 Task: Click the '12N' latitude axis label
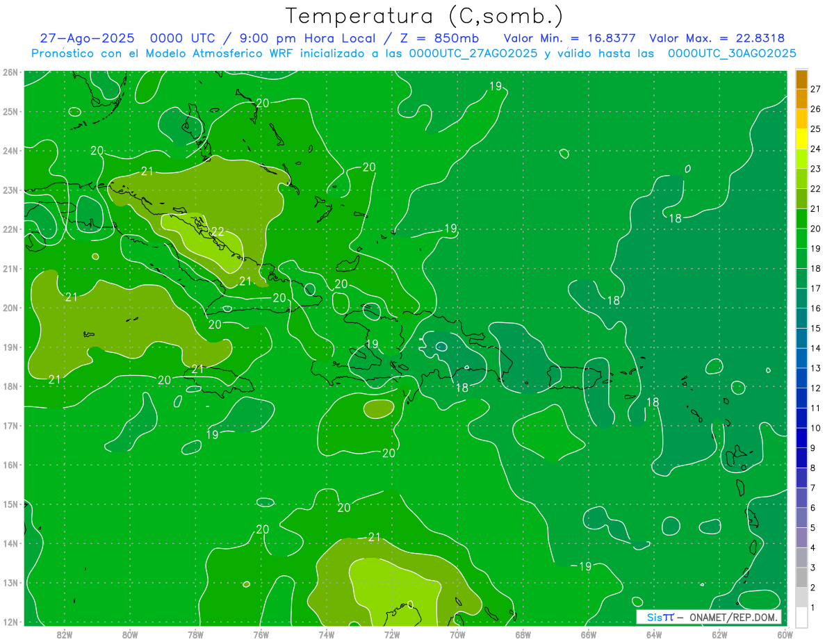pos(10,622)
